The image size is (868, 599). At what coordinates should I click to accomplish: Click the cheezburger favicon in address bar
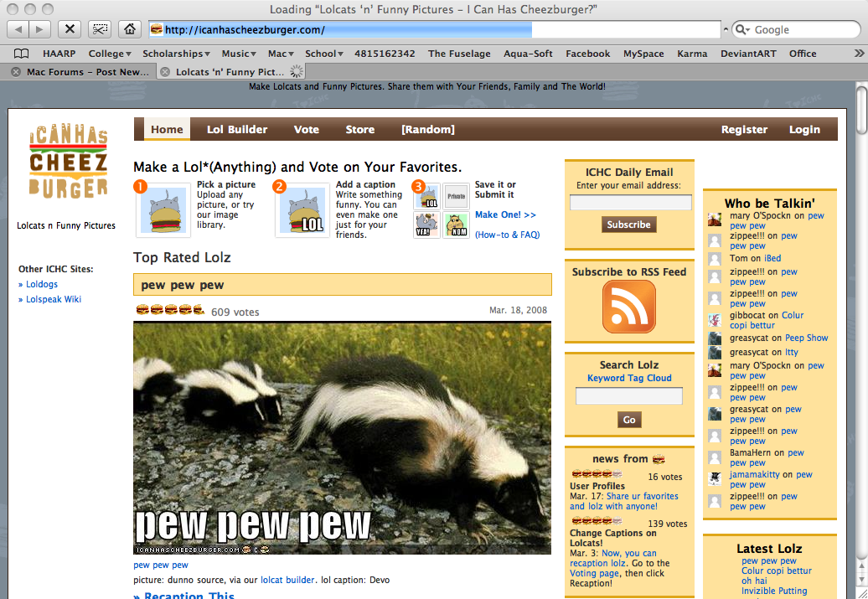pyautogui.click(x=157, y=29)
